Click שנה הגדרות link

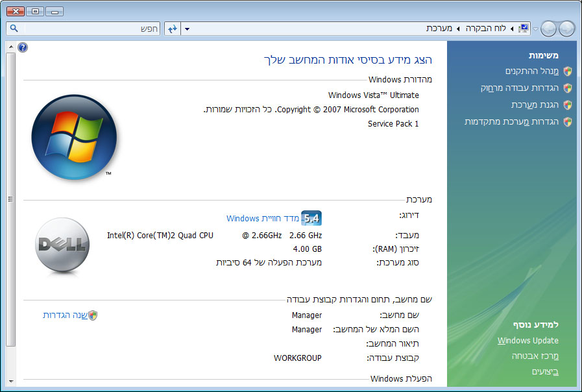(66, 315)
